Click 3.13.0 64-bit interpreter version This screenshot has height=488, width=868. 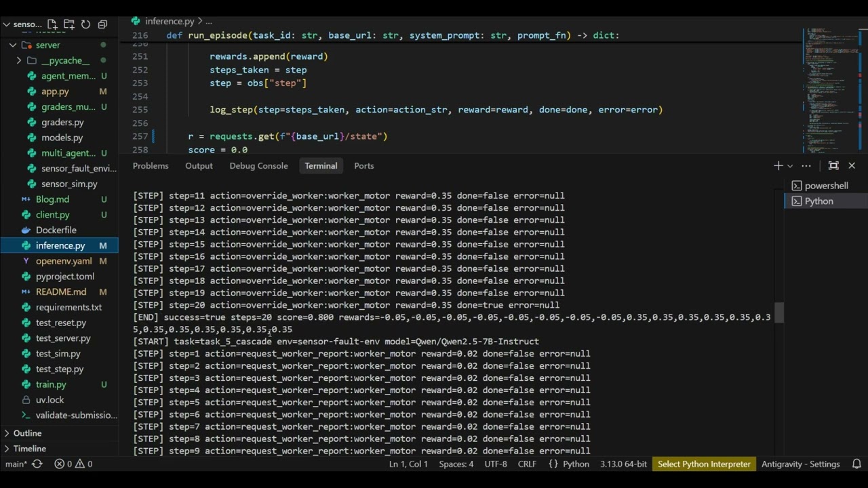[x=624, y=464]
